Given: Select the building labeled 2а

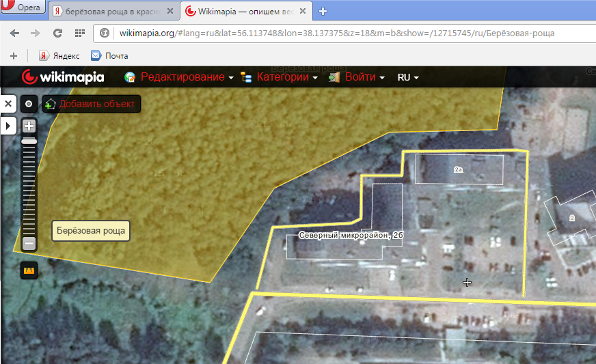Looking at the screenshot, I should pyautogui.click(x=459, y=169).
